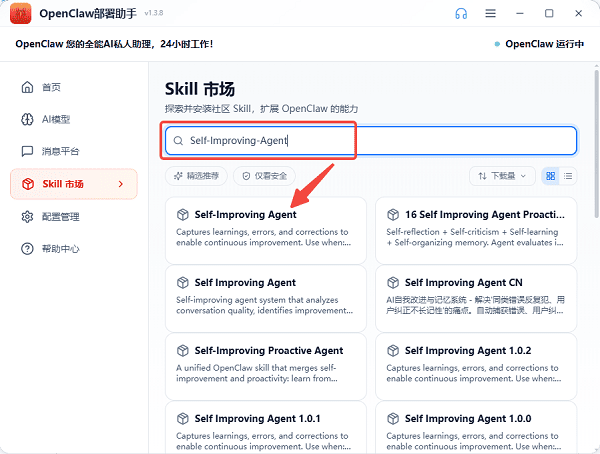Maximize the OpenClaw window
Screen dimensions: 600x454
[x=549, y=13]
